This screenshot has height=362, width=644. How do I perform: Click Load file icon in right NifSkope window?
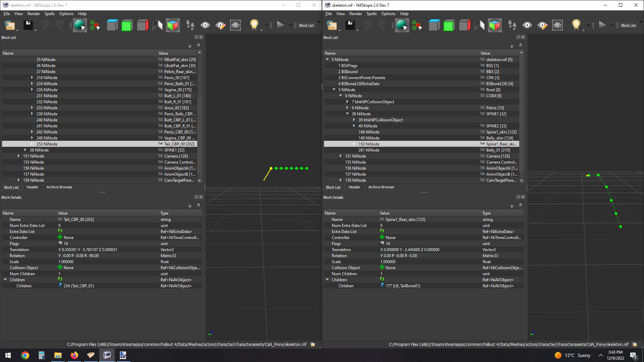332,25
